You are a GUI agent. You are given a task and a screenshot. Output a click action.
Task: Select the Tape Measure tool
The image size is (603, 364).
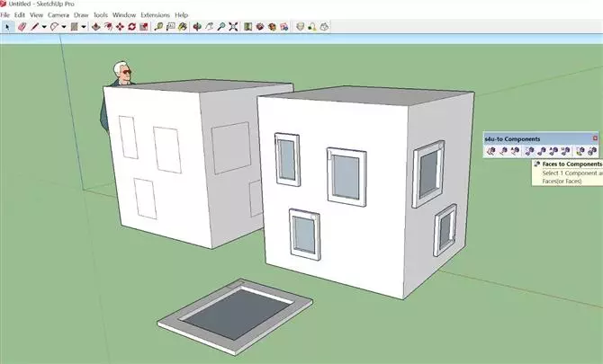tap(158, 27)
